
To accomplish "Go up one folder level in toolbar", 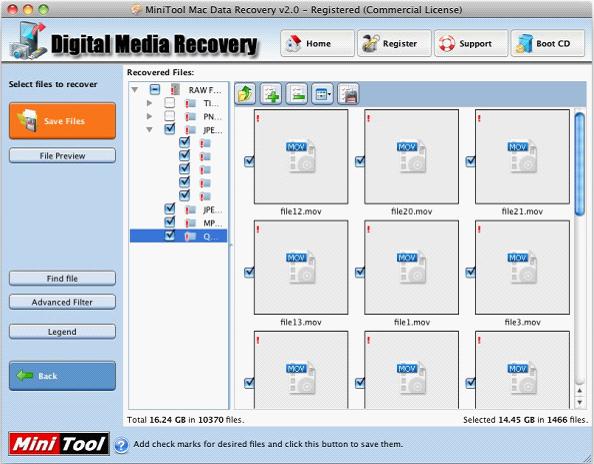I will pyautogui.click(x=245, y=94).
